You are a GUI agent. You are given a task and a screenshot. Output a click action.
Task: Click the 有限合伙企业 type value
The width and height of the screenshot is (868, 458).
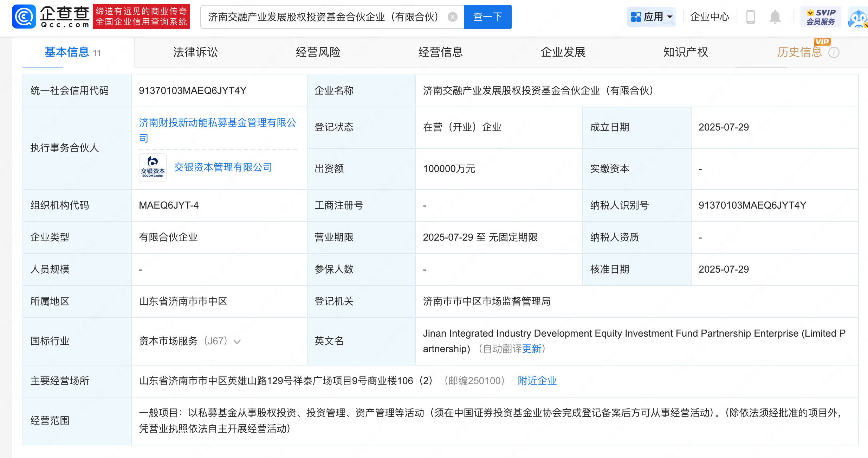(168, 237)
